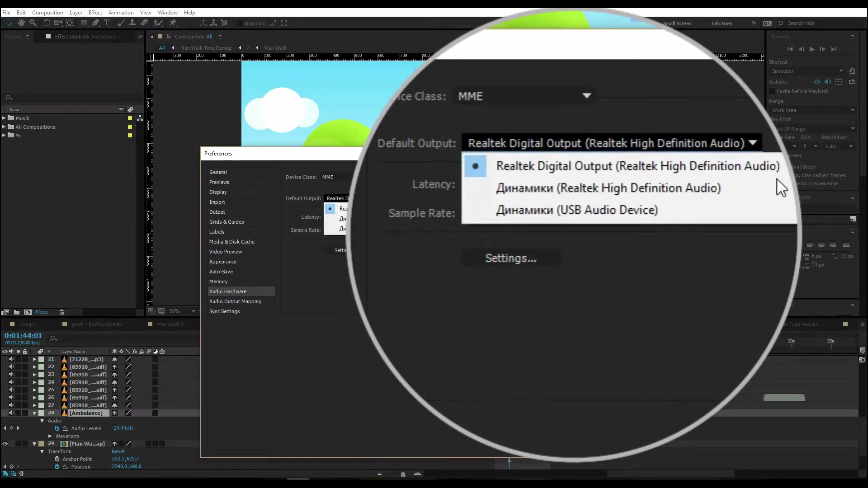Select the Rotation tool
Screen dimensions: 868x488
47,23
